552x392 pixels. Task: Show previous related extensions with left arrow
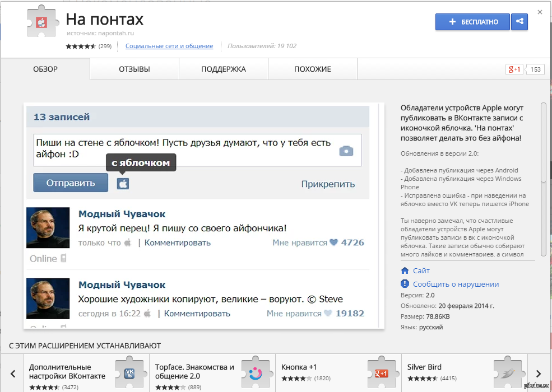(x=13, y=374)
